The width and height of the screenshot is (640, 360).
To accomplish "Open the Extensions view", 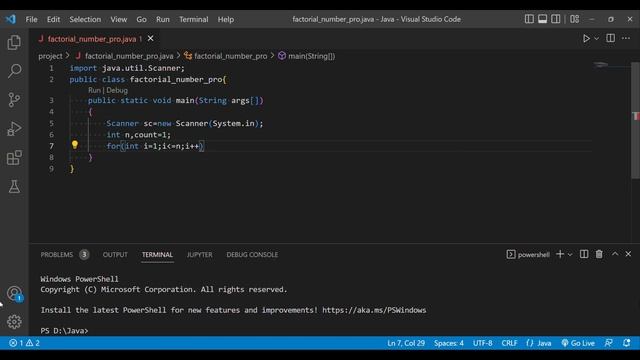I will click(14, 158).
